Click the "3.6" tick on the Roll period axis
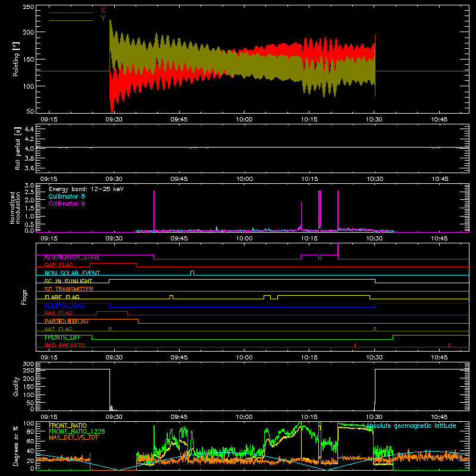Viewport: 476px width, 476px height. click(x=29, y=168)
